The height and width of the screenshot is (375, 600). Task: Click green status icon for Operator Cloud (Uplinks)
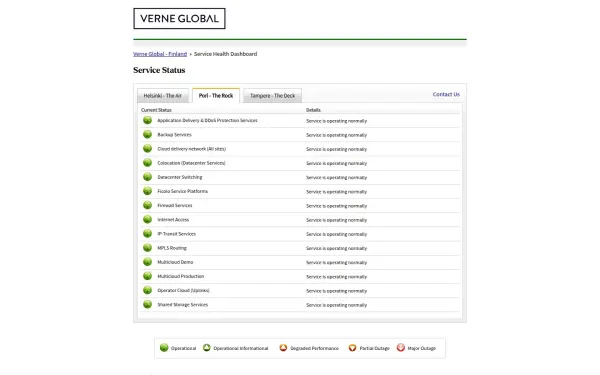(147, 290)
